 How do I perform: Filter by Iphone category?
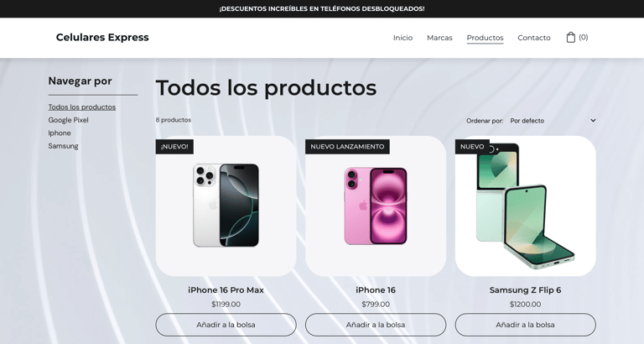[x=60, y=133]
